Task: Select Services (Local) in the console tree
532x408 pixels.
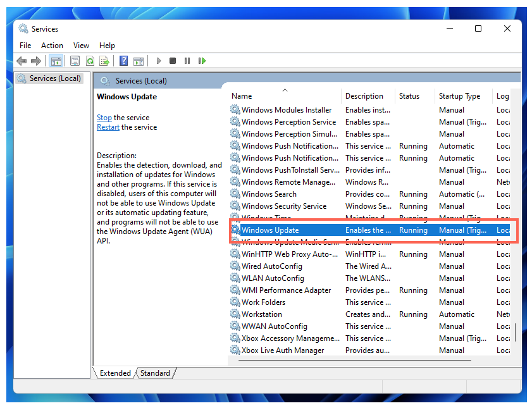Action: click(49, 78)
